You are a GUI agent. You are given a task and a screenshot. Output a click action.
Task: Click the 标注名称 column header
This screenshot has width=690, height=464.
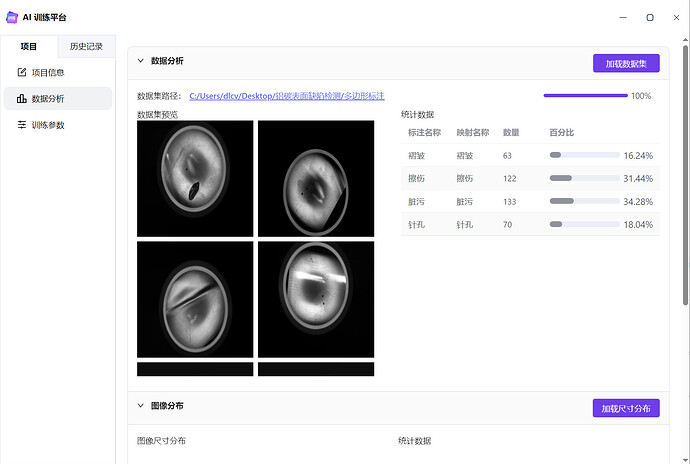pyautogui.click(x=424, y=133)
